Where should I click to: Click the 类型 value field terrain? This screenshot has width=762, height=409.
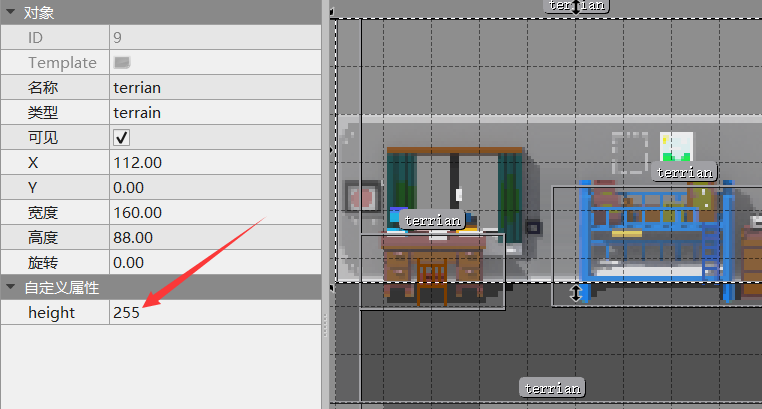click(215, 113)
